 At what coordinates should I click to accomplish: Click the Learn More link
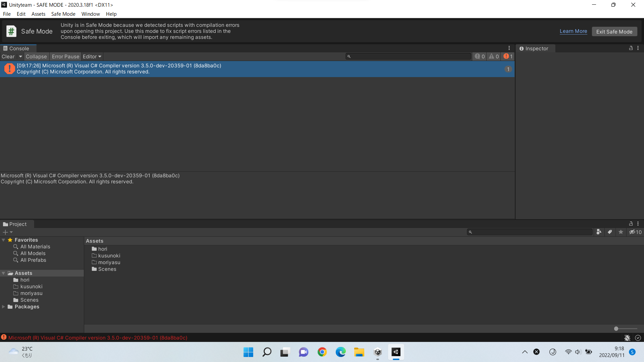tap(573, 31)
